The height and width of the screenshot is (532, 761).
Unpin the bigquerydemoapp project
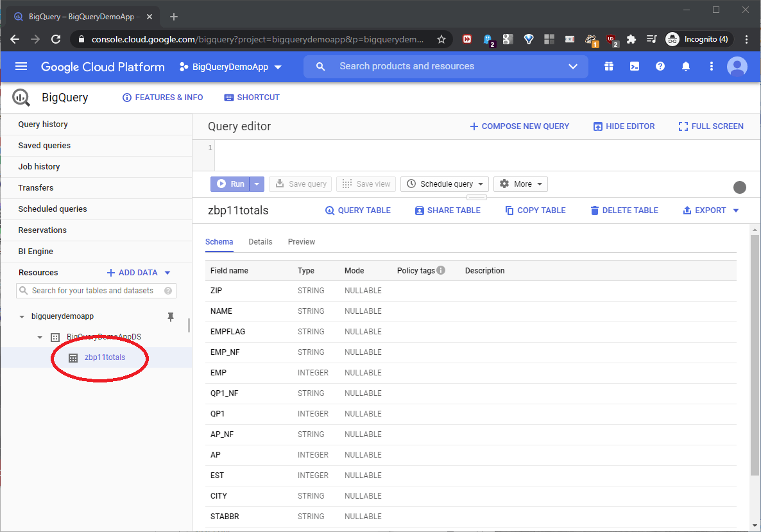click(x=171, y=316)
